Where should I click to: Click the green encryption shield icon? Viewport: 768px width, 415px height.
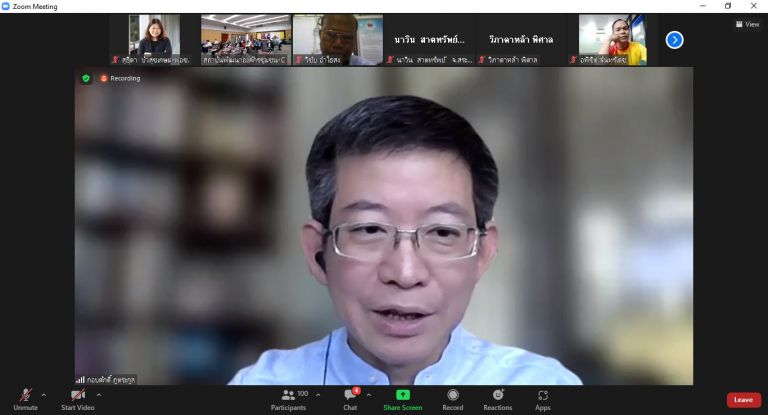[x=86, y=78]
